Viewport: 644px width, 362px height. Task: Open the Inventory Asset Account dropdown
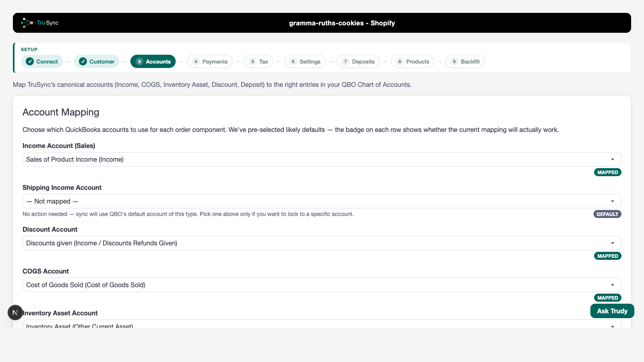(x=322, y=324)
